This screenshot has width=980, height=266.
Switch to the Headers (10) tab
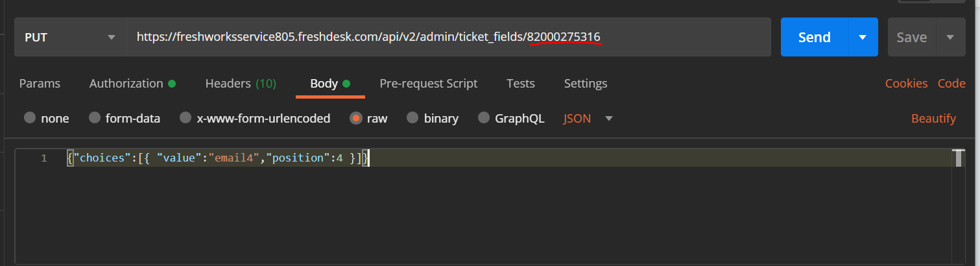[241, 83]
